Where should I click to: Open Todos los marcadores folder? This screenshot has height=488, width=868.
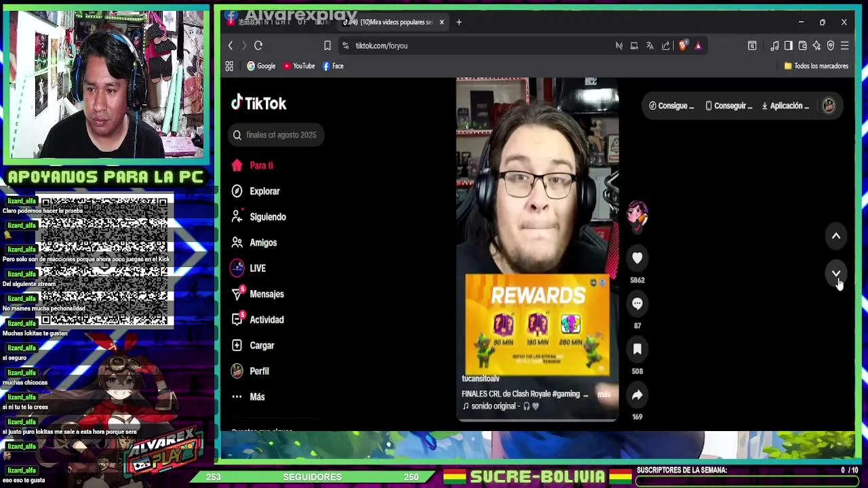(816, 66)
